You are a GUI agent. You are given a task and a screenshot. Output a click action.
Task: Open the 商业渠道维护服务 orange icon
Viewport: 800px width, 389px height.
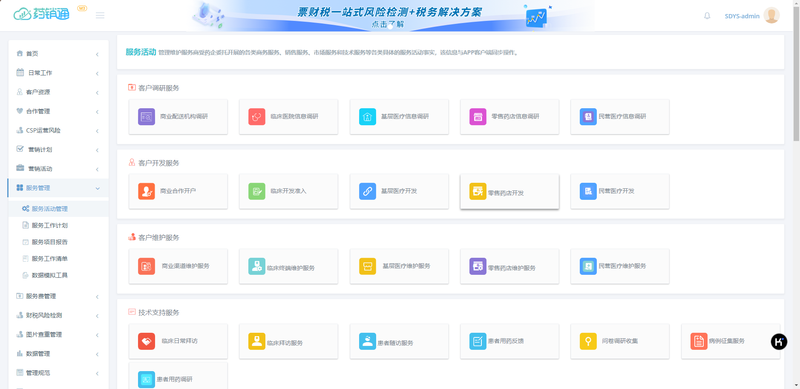click(x=146, y=266)
